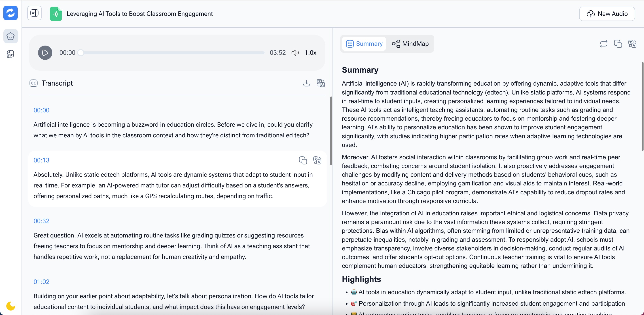Play the audio recording
This screenshot has width=644, height=315.
[x=45, y=53]
